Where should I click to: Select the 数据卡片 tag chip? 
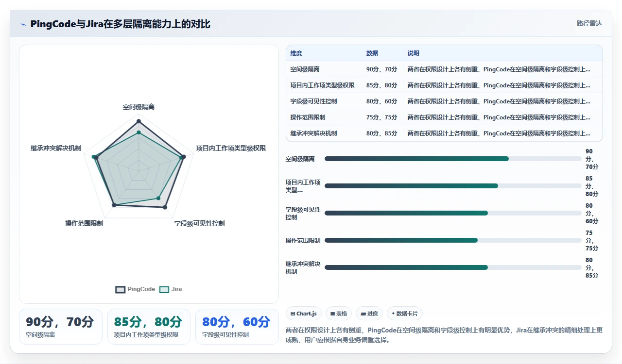point(404,314)
